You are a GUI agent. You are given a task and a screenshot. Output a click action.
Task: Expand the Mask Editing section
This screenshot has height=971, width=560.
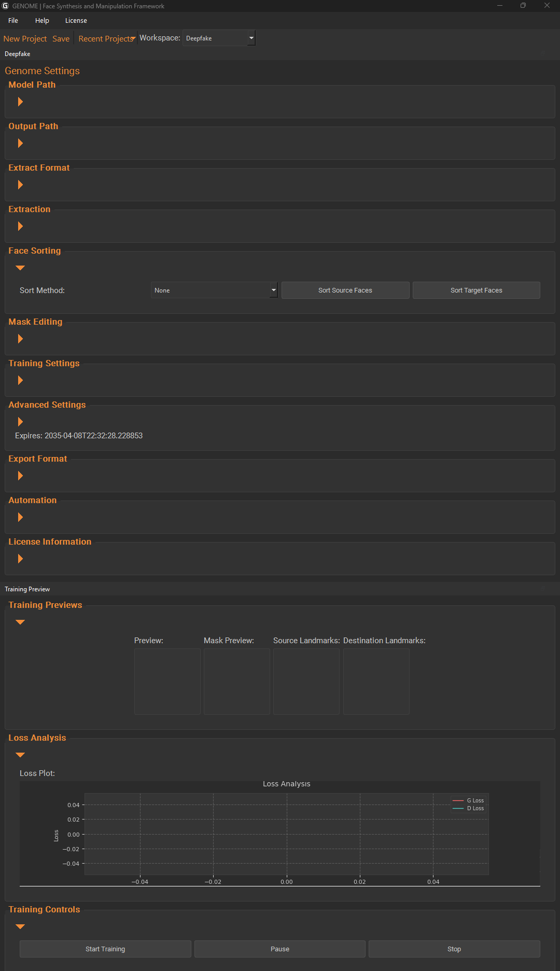[20, 339]
